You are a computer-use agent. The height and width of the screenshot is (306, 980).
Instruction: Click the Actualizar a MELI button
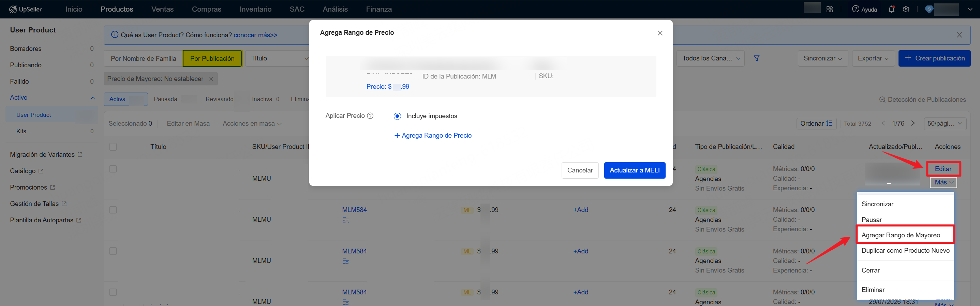click(635, 170)
